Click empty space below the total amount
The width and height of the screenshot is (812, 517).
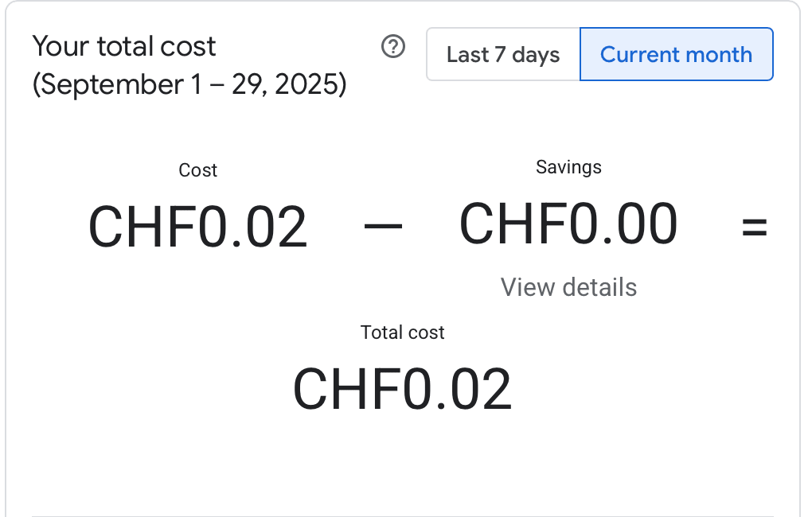pyautogui.click(x=402, y=461)
